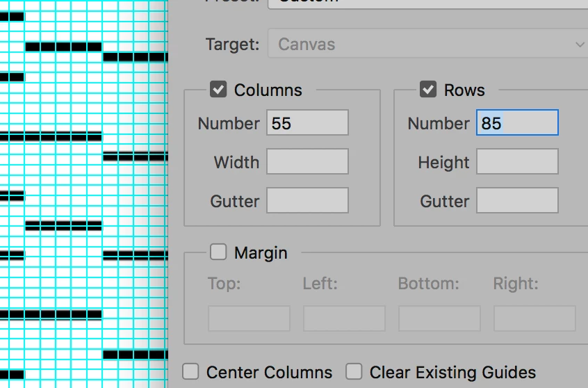The image size is (588, 388).
Task: Tick the Center Columns checkbox
Action: click(x=191, y=371)
